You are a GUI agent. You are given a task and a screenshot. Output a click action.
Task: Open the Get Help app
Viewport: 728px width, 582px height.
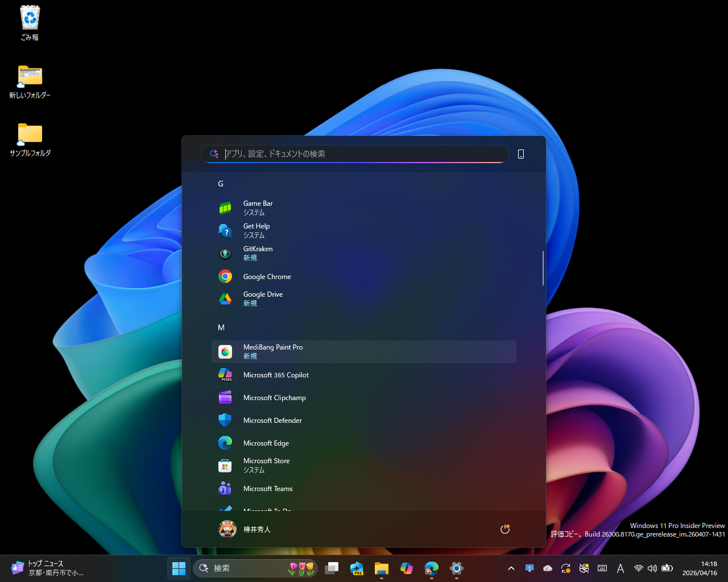[364, 231]
